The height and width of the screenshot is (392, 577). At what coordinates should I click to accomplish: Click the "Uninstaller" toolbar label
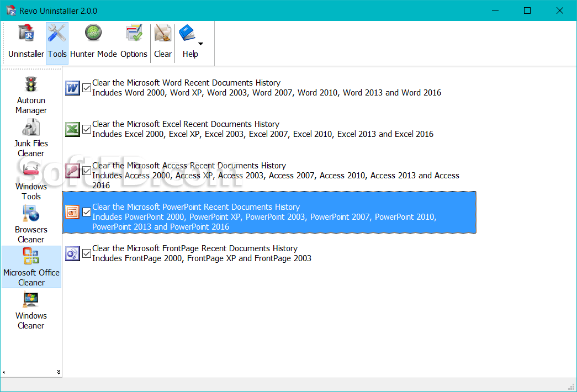pos(26,54)
